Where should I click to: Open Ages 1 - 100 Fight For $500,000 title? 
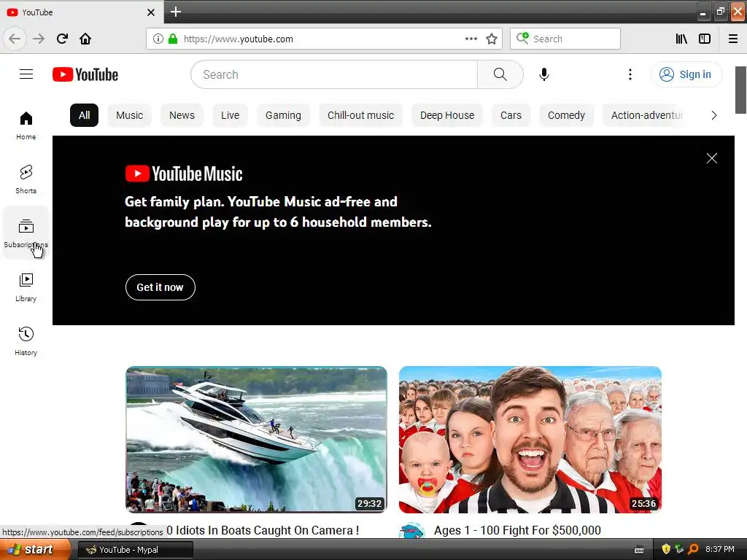tap(517, 530)
